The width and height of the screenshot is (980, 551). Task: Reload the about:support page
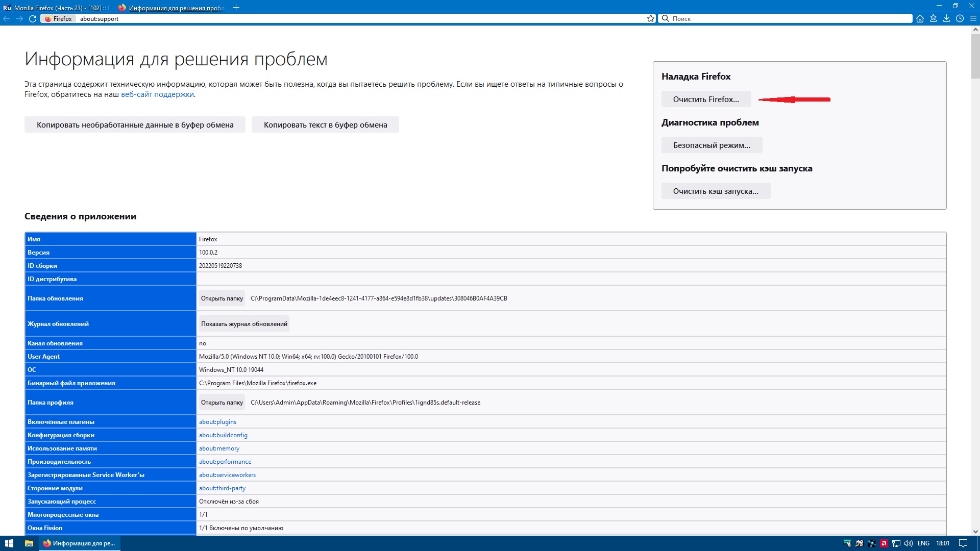click(x=33, y=18)
